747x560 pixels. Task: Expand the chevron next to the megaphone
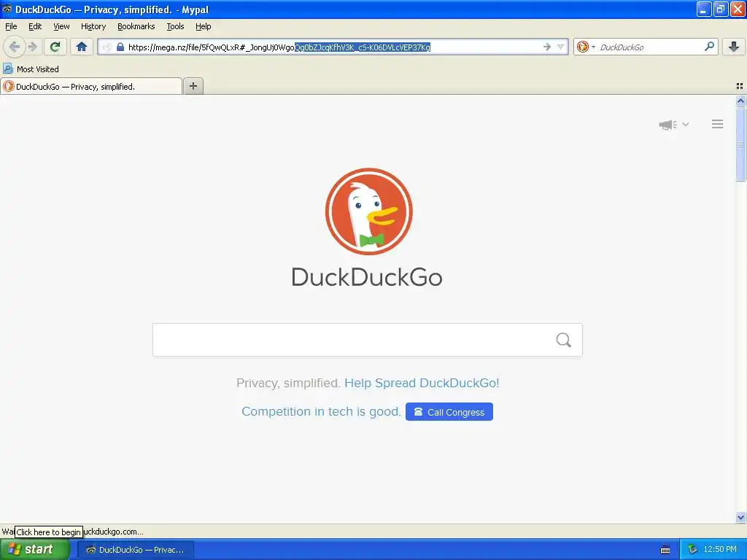pos(686,124)
